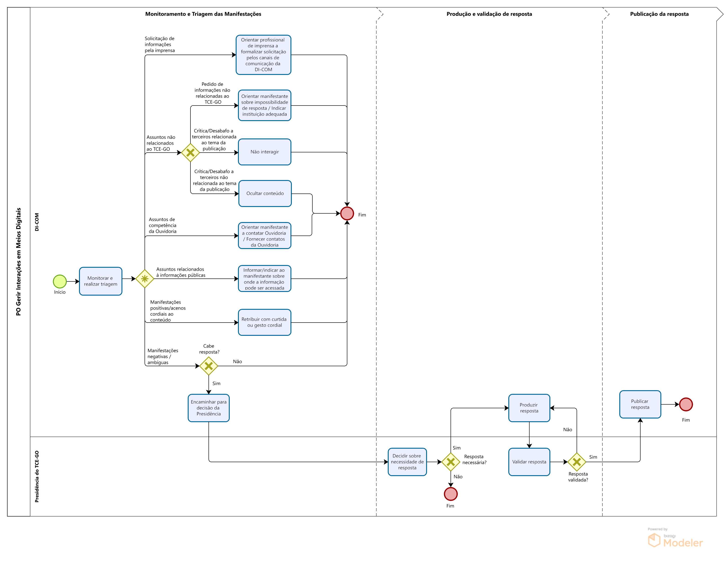This screenshot has width=728, height=583.
Task: Click 'Produção e validação de resposta' phase header
Action: click(489, 14)
